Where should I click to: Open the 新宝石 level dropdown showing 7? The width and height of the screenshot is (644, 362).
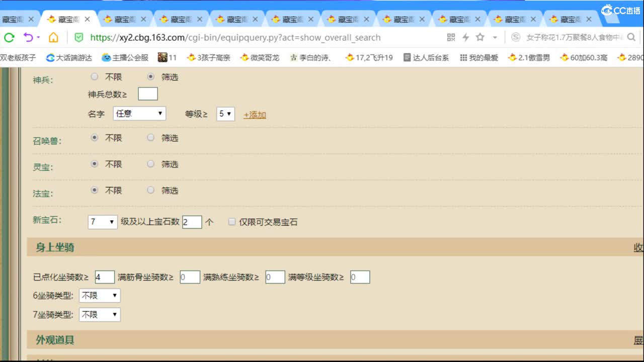[x=103, y=222]
